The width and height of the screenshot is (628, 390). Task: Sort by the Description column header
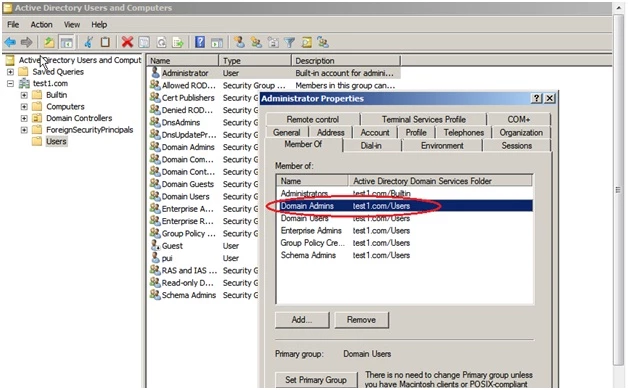[346, 60]
